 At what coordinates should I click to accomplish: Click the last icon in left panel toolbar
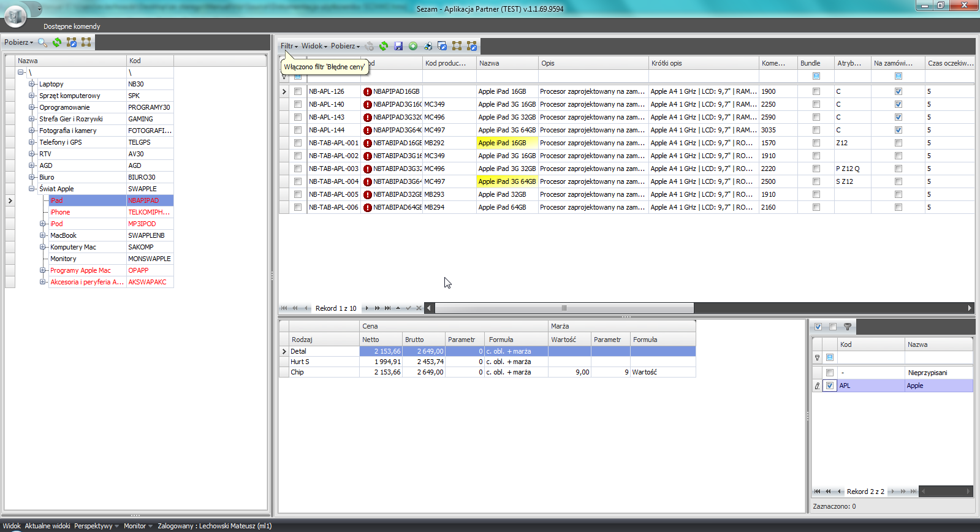86,42
